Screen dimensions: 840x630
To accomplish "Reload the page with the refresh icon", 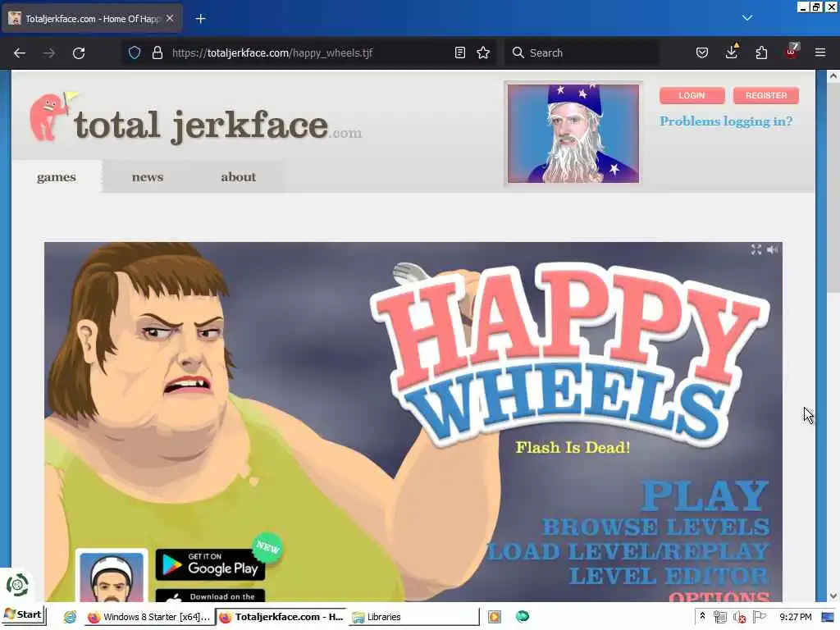I will (x=79, y=53).
